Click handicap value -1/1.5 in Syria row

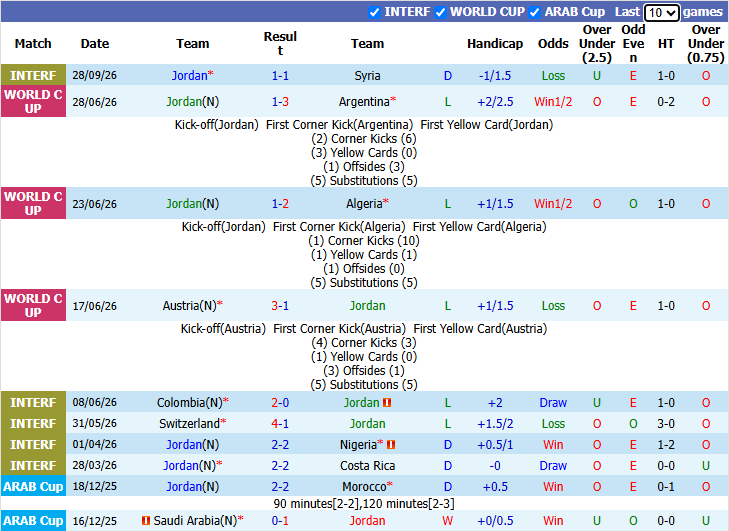(495, 75)
